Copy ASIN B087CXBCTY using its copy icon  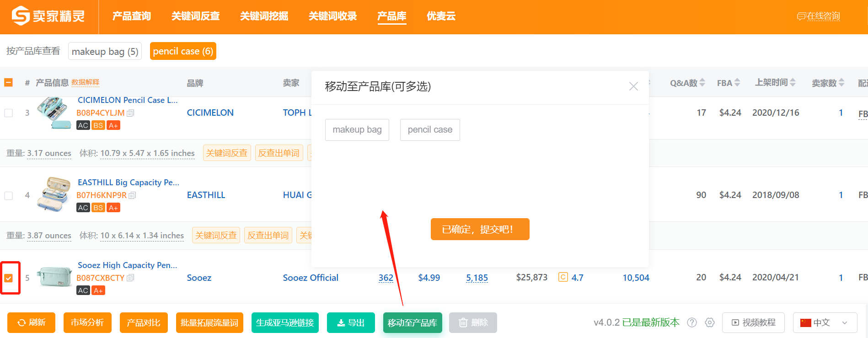pyautogui.click(x=130, y=278)
